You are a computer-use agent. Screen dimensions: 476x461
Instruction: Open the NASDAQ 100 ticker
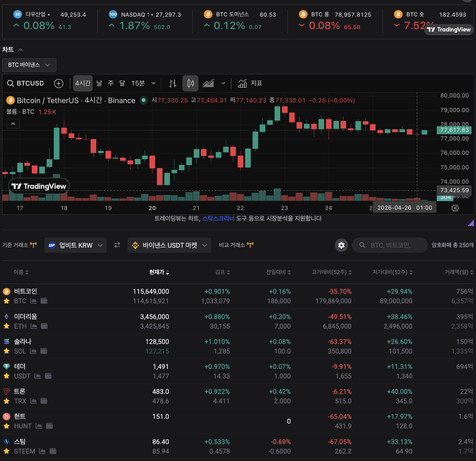145,20
